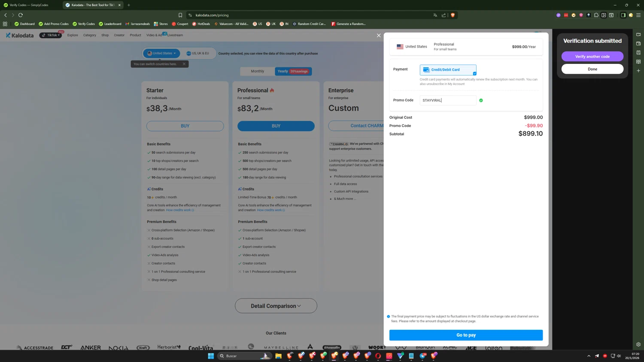Viewport: 644px width, 362px height.
Task: Open the Telegram icon in the taskbar
Action: (x=423, y=356)
